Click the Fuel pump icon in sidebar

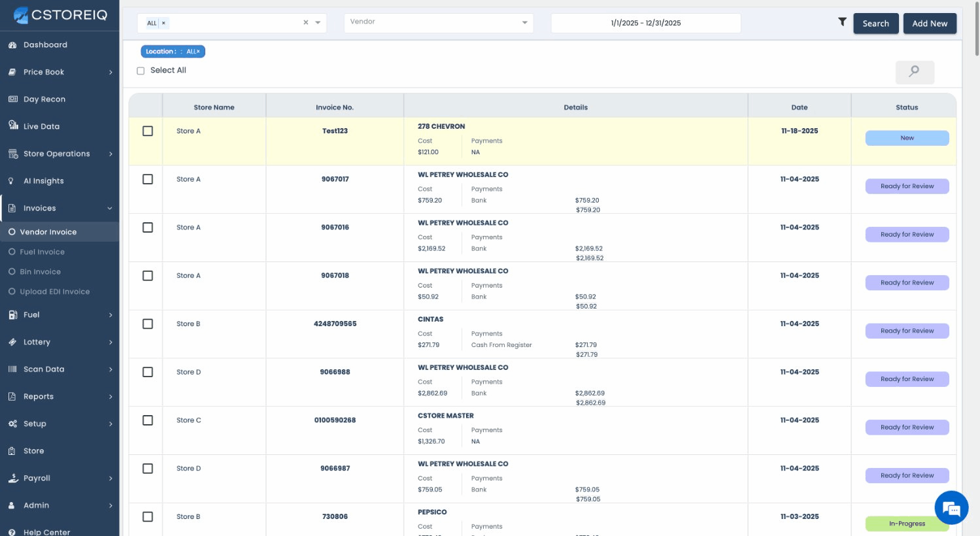12,315
